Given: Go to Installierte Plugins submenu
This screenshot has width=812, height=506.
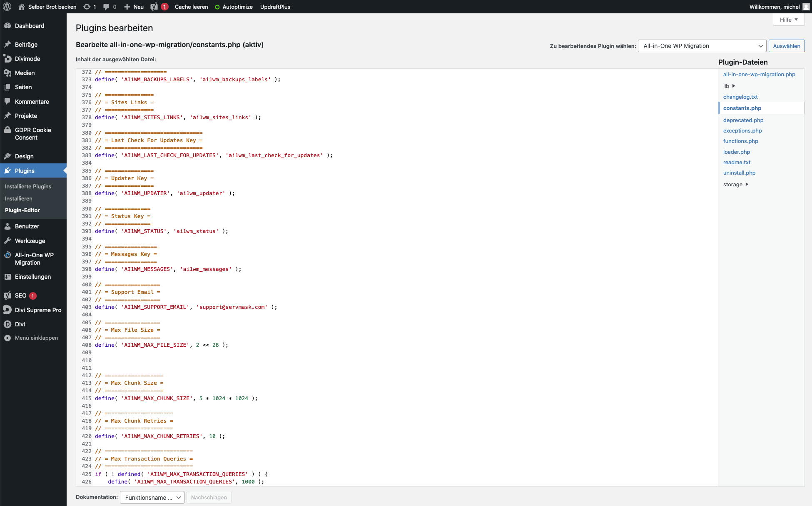Looking at the screenshot, I should tap(28, 186).
